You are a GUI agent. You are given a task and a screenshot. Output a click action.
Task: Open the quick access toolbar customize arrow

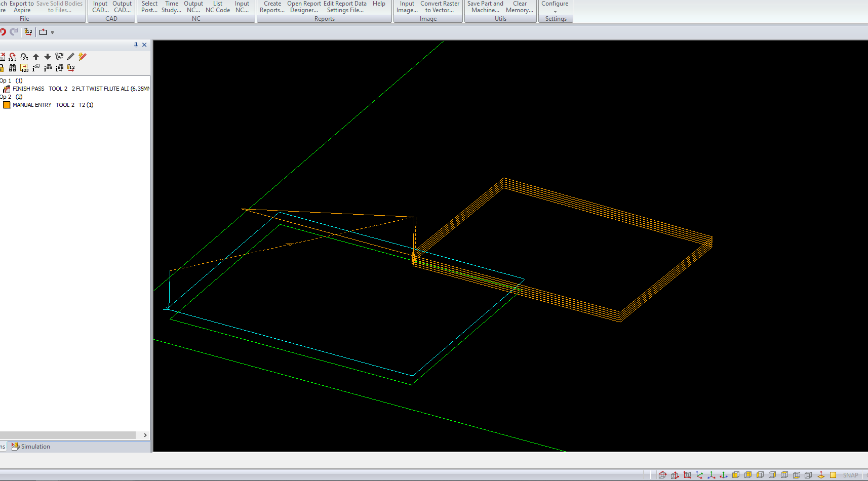[x=53, y=32]
